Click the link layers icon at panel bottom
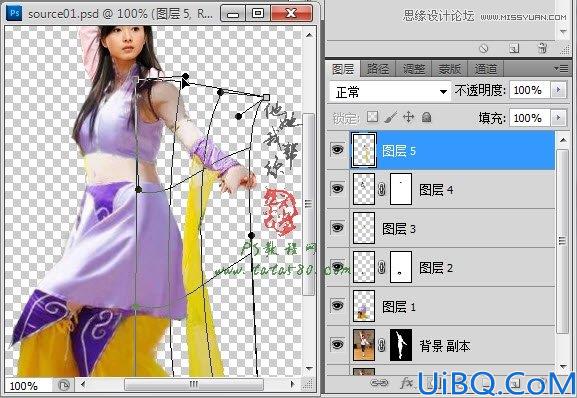This screenshot has width=577, height=398. (379, 383)
